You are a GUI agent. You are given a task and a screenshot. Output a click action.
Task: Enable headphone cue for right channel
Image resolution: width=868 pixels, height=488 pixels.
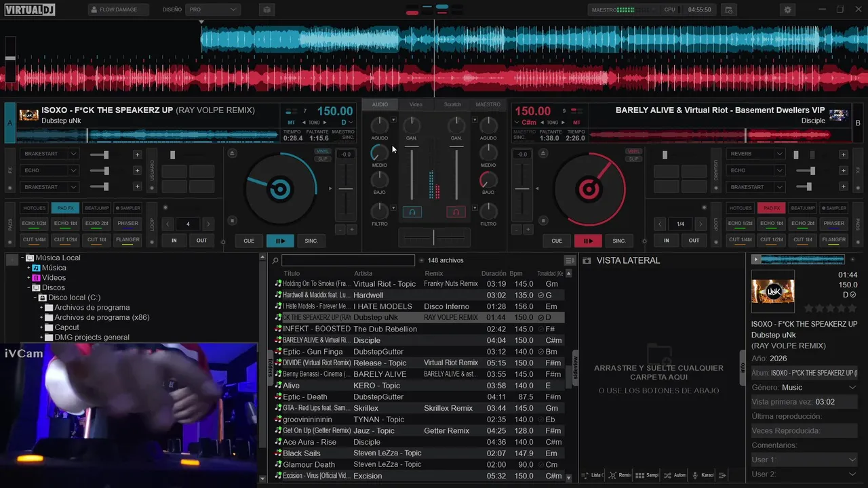coord(456,212)
